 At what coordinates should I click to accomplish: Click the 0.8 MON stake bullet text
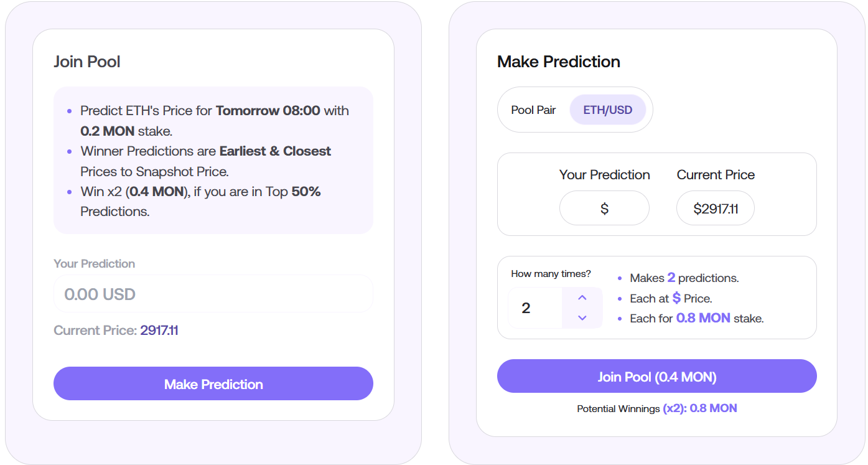click(x=702, y=319)
